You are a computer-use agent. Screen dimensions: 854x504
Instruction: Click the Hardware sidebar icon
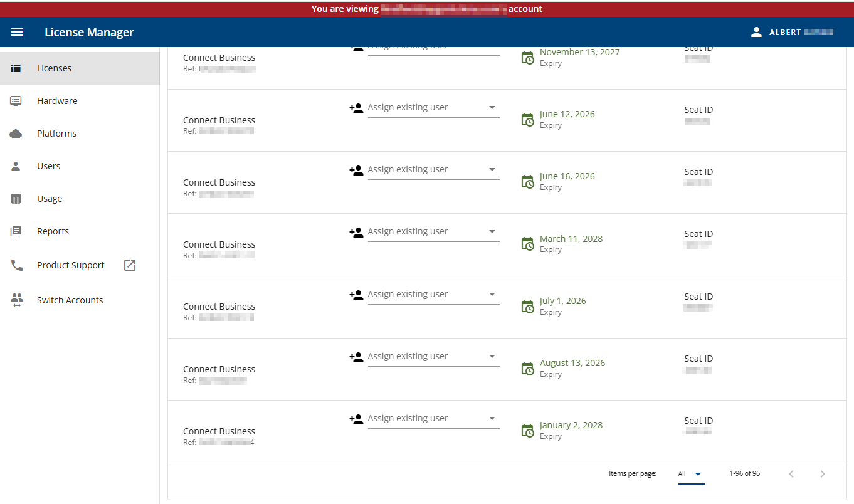[x=16, y=101]
